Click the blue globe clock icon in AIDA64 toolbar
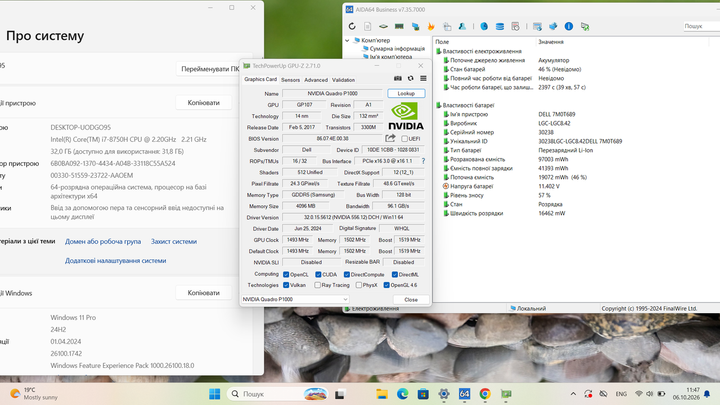Screen dimensions: 720x405 pos(484,27)
